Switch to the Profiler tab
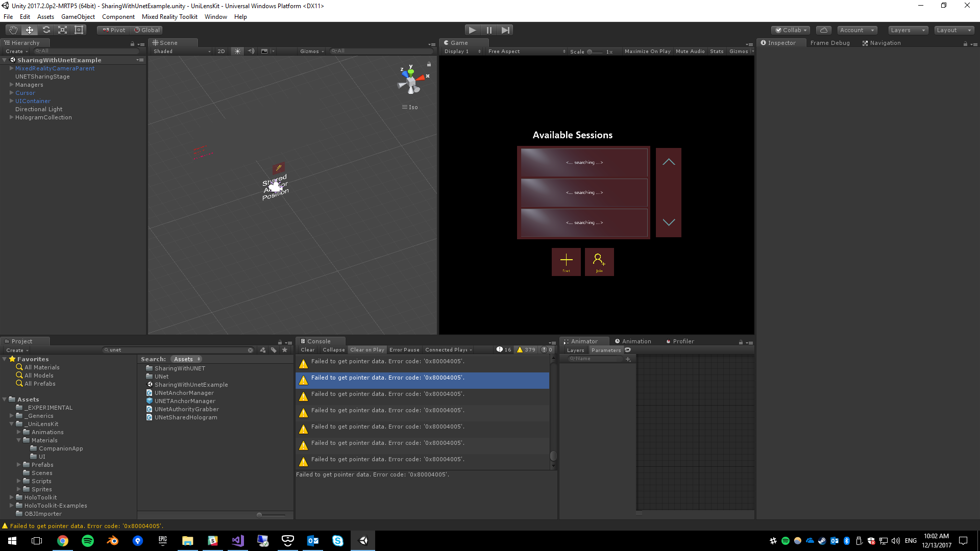The width and height of the screenshot is (980, 551). [x=682, y=341]
